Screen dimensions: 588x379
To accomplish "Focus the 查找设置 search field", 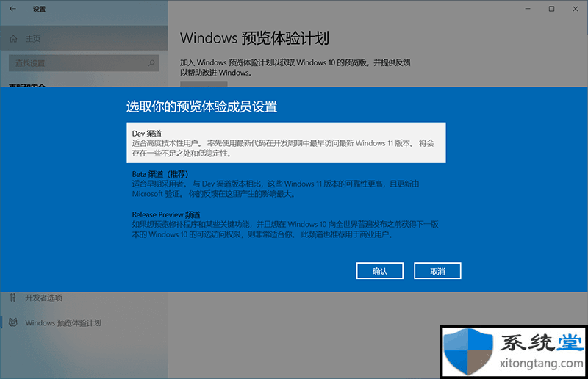I will pyautogui.click(x=84, y=63).
